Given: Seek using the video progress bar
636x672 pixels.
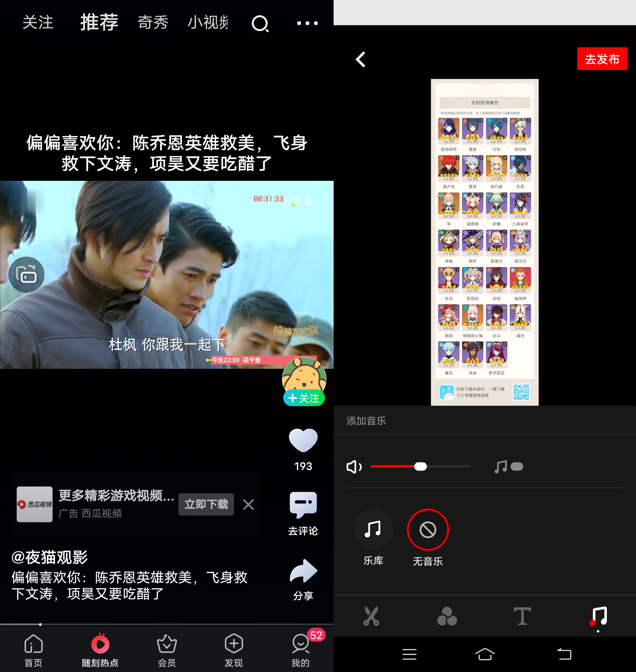Looking at the screenshot, I should [x=167, y=624].
